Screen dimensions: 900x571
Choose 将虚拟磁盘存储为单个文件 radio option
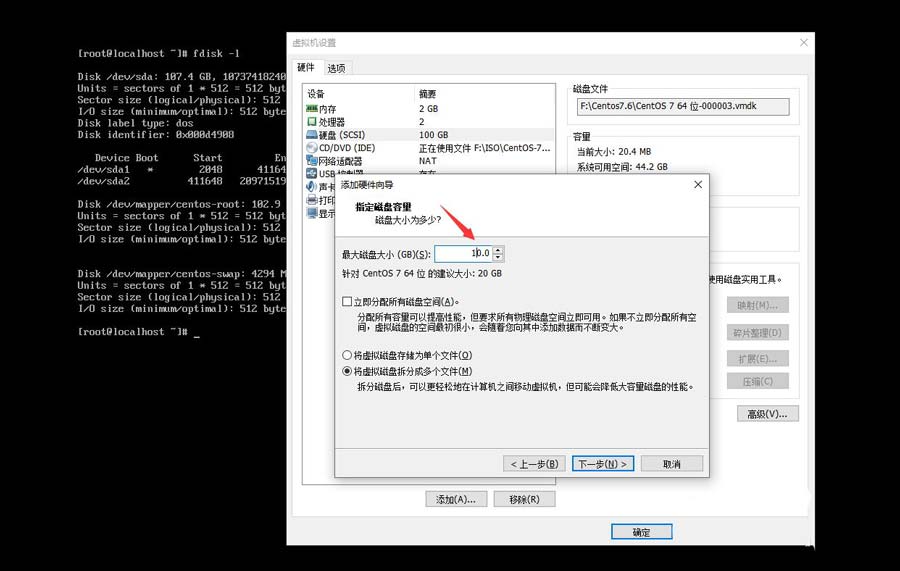[x=347, y=355]
